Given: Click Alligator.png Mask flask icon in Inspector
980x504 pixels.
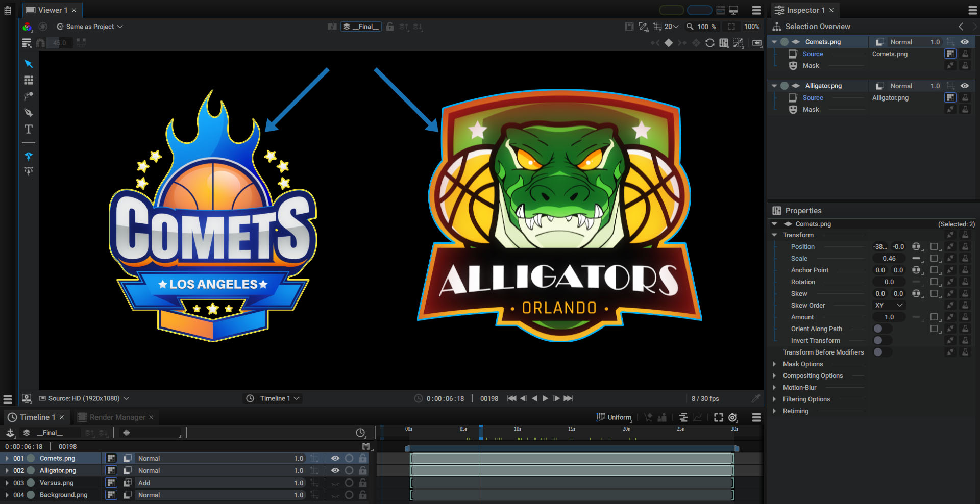Looking at the screenshot, I should coord(965,109).
